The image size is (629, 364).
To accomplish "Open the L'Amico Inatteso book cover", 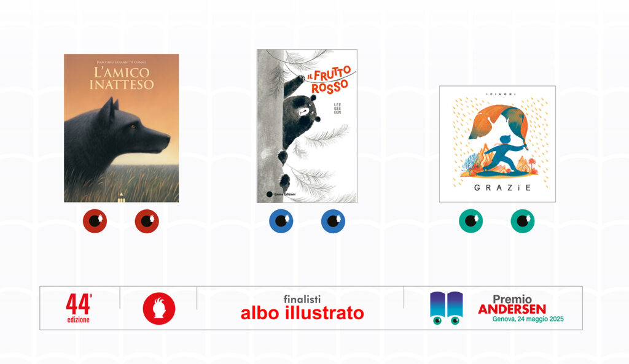I will click(x=121, y=128).
